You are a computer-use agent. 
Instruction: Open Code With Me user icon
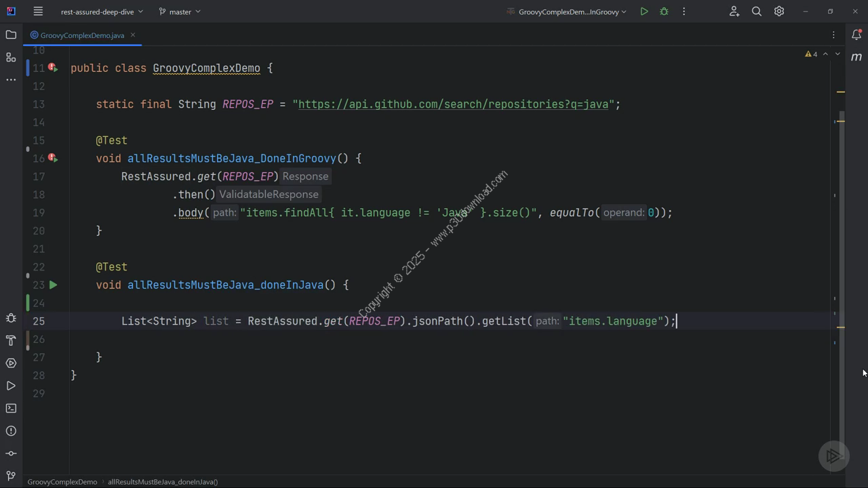point(734,12)
